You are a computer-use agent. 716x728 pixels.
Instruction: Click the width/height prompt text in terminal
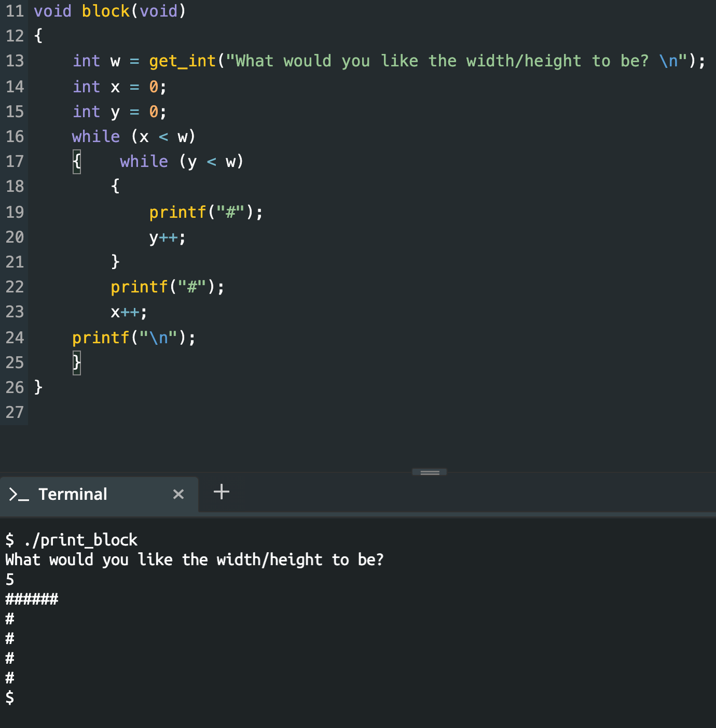195,560
